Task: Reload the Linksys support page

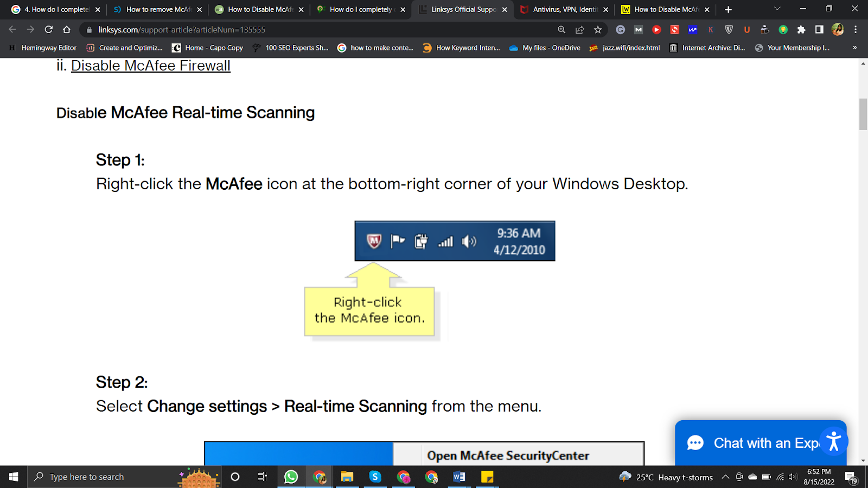Action: pyautogui.click(x=49, y=30)
